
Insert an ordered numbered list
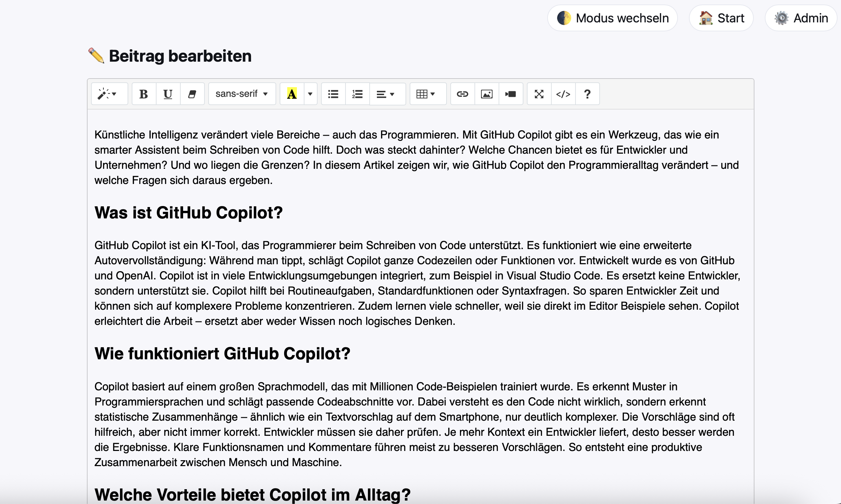pyautogui.click(x=357, y=94)
